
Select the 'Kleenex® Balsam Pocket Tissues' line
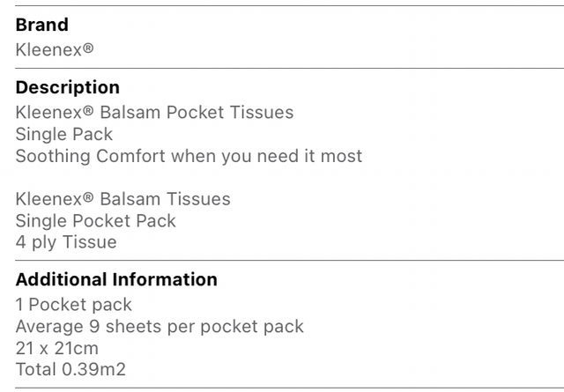tap(154, 113)
